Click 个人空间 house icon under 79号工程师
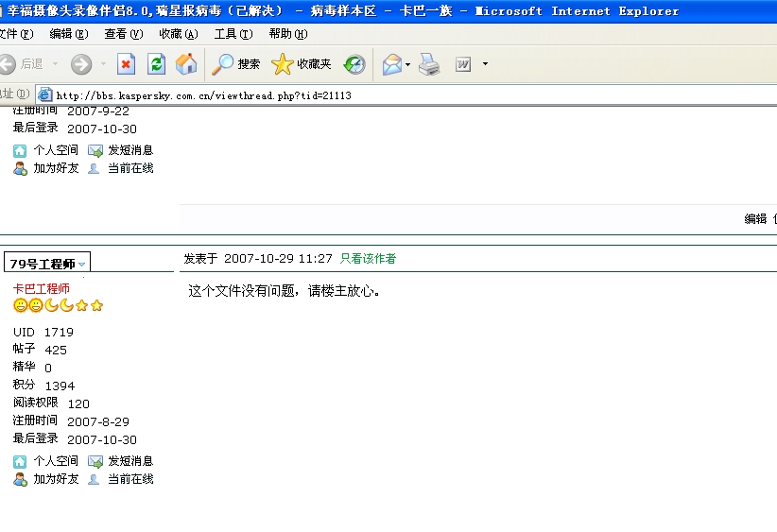The width and height of the screenshot is (777, 532). [x=20, y=462]
